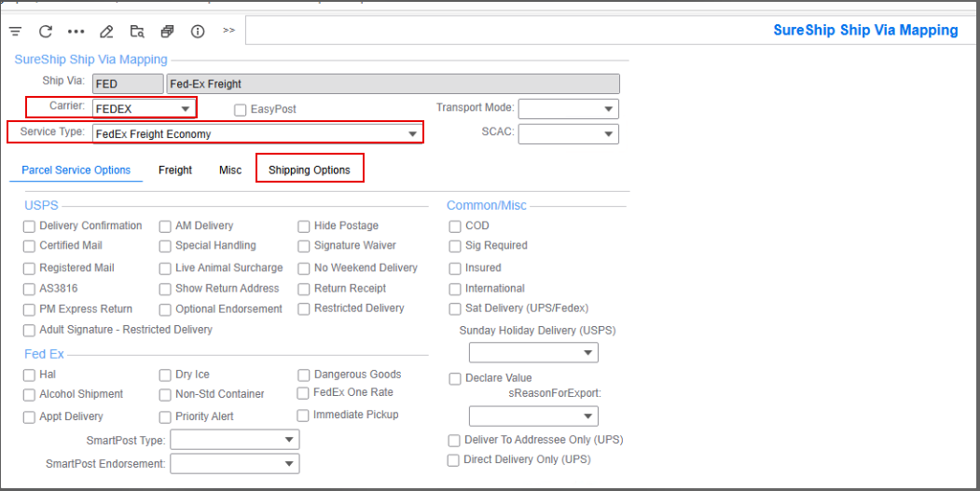The height and width of the screenshot is (491, 980).
Task: Click the refresh icon
Action: click(x=45, y=31)
